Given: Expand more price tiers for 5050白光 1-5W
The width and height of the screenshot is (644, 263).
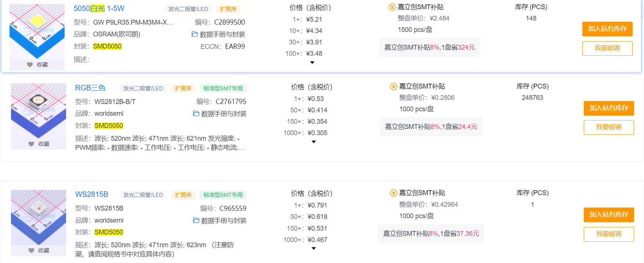Looking at the screenshot, I should (312, 63).
